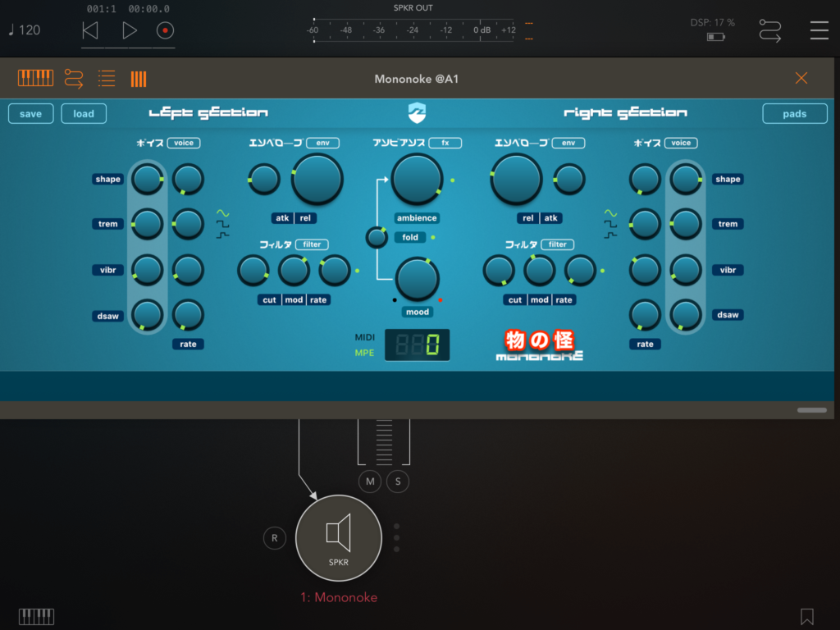Click the right envelope atk knob
The image size is (840, 630).
pos(569,179)
